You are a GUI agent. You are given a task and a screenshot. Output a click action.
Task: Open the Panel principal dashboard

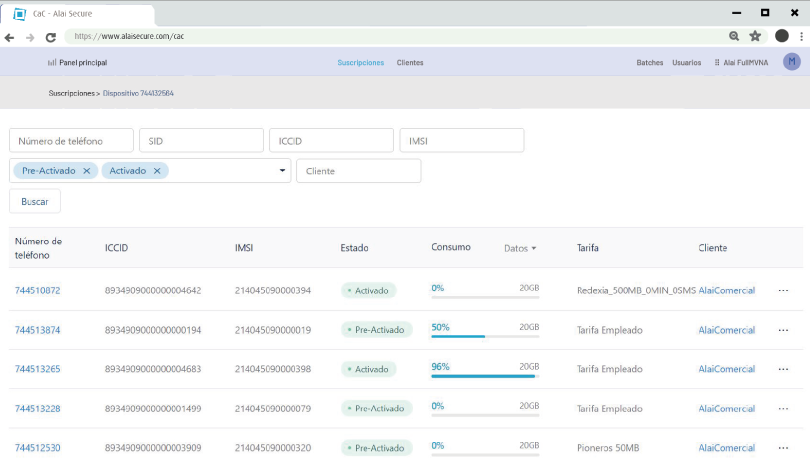coord(77,62)
